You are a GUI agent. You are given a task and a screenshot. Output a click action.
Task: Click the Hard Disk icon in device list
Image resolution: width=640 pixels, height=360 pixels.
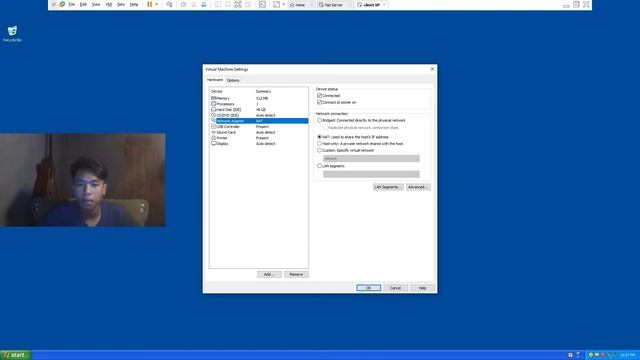[x=213, y=110]
